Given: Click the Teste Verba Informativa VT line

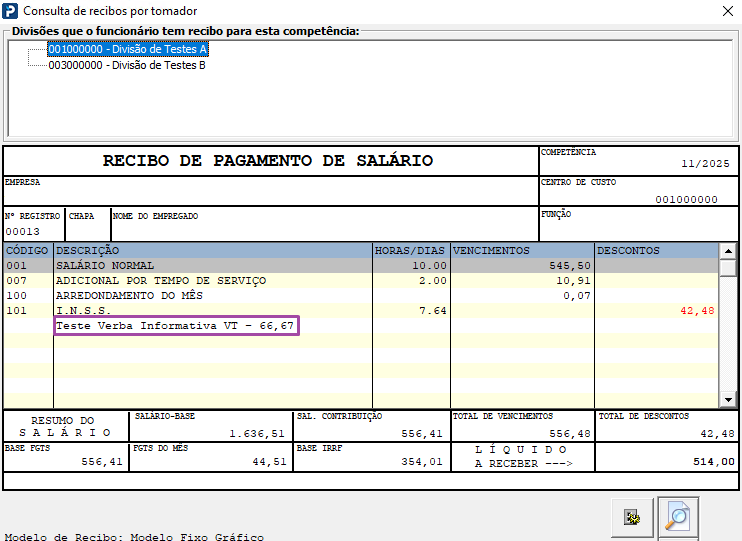Looking at the screenshot, I should click(175, 326).
